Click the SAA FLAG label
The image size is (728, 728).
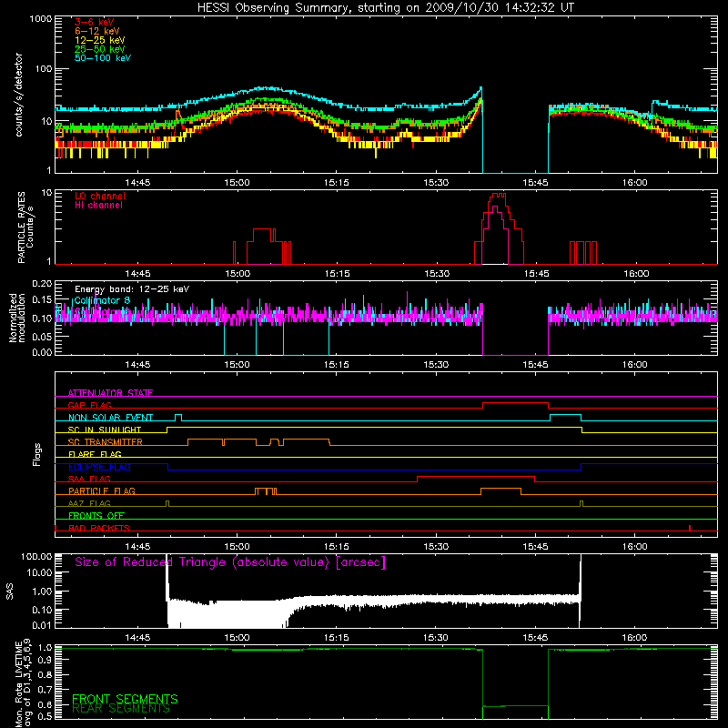(89, 479)
